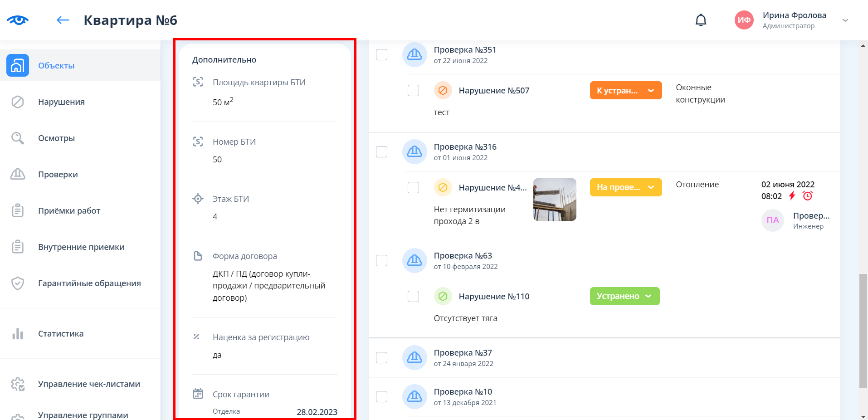Viewport: 868px width, 420px height.
Task: Click the ИФ user avatar
Action: [x=744, y=20]
